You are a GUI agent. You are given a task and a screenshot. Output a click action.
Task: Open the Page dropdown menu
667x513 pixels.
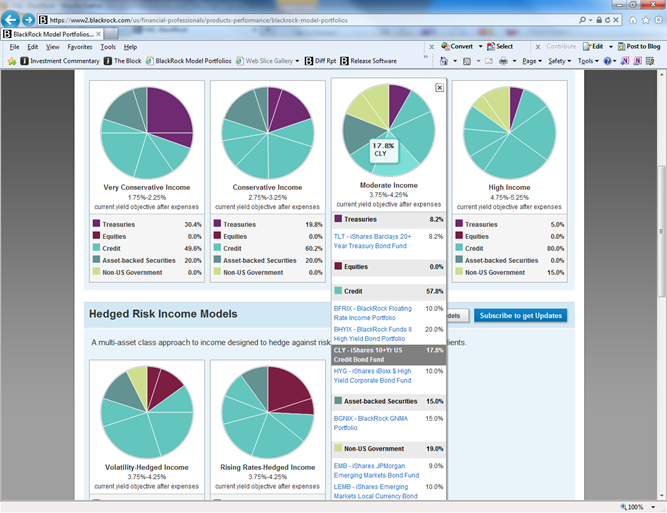click(532, 61)
